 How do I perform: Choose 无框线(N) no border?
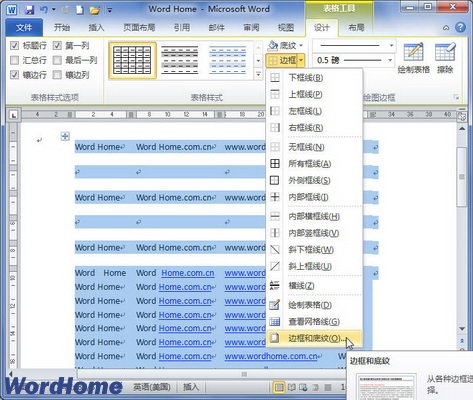(x=314, y=147)
